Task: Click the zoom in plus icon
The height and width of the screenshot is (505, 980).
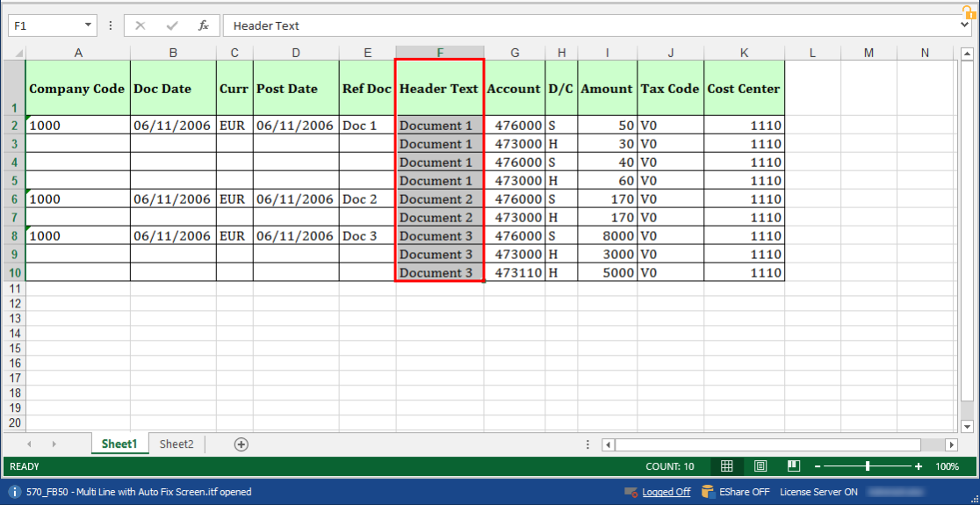Action: click(x=919, y=466)
